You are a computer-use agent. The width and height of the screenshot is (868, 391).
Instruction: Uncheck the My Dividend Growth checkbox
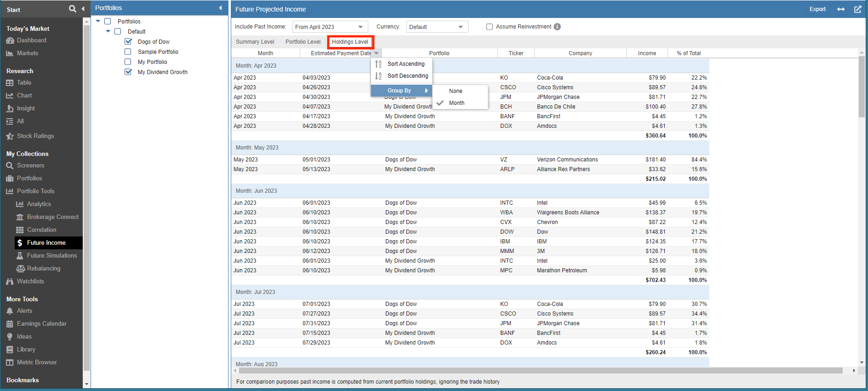[x=128, y=72]
